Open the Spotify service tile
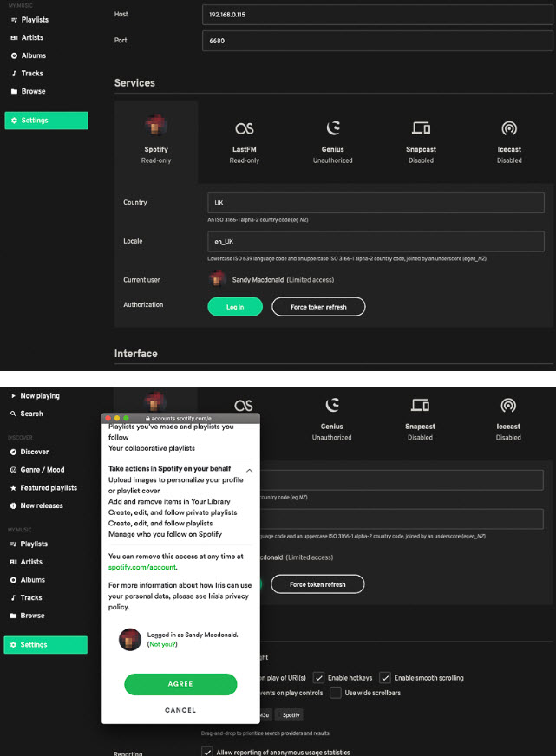 [x=156, y=142]
